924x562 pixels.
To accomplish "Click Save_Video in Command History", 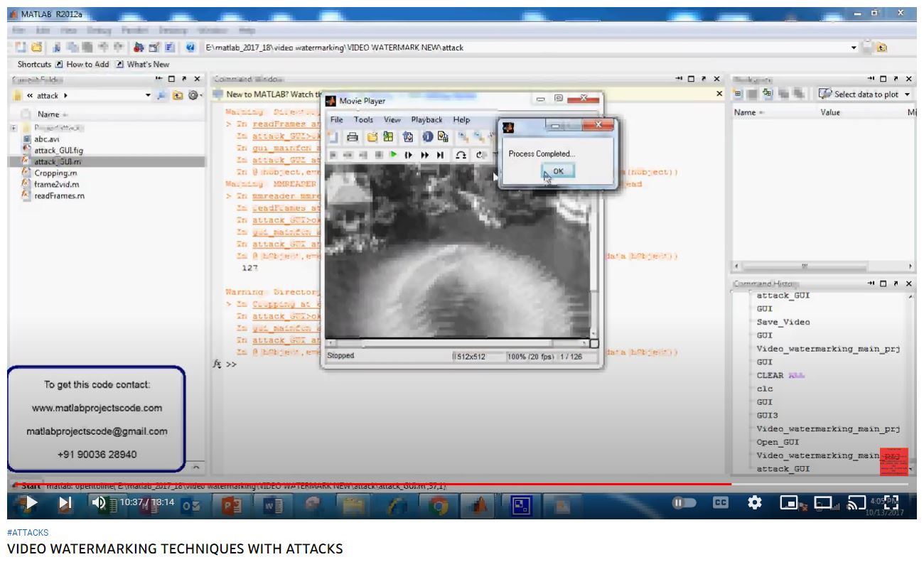I will (x=783, y=322).
